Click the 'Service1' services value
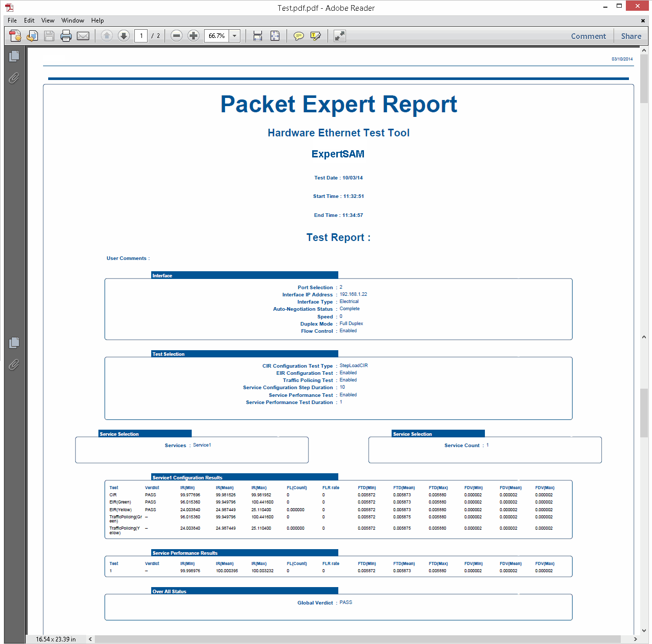Screen dimensions: 652x644 pos(202,445)
